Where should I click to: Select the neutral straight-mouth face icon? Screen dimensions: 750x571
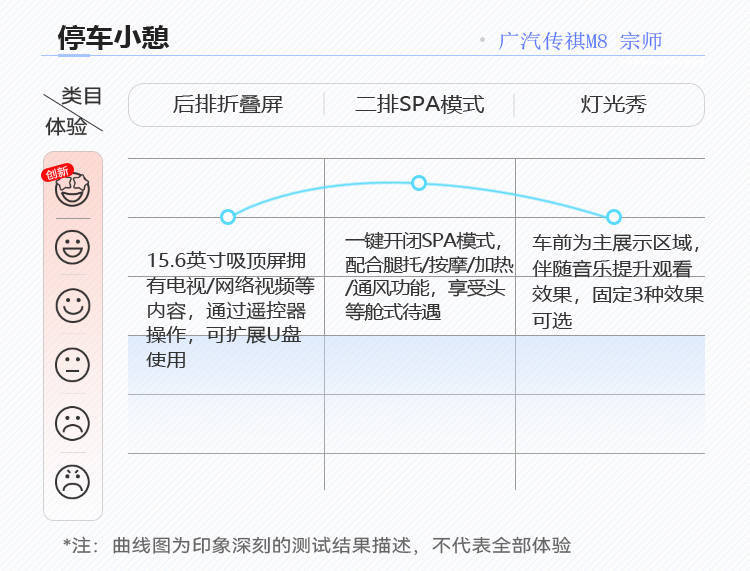72,364
